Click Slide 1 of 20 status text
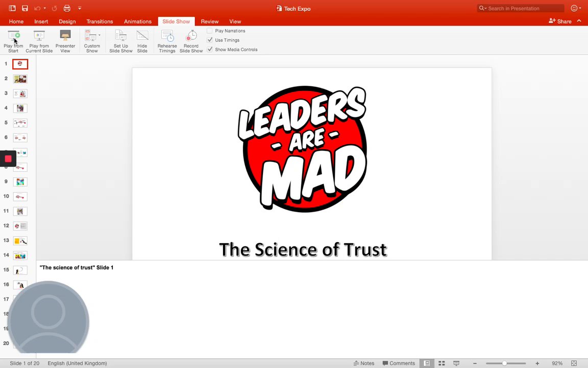Viewport: 588px width, 368px height. [x=24, y=363]
